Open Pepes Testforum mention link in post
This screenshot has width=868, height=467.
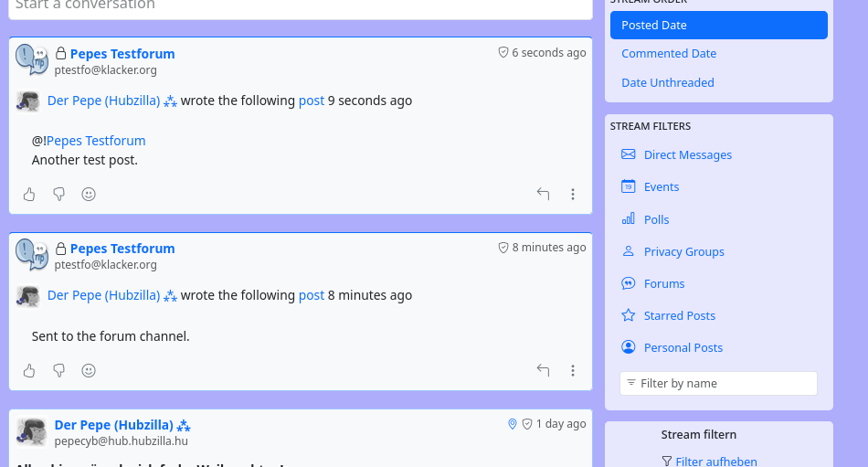pos(96,141)
